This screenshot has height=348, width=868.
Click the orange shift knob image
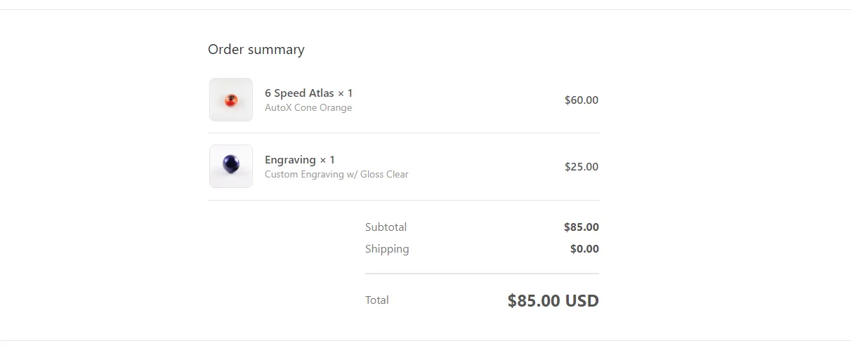(x=231, y=101)
